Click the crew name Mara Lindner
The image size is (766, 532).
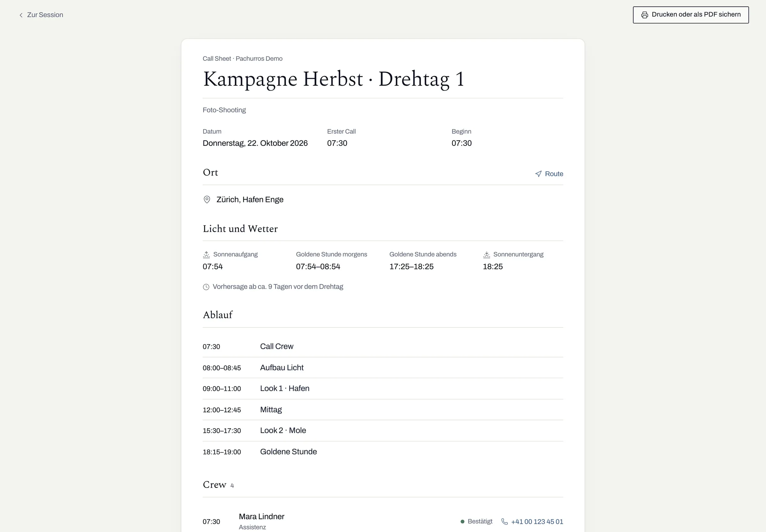click(x=262, y=516)
